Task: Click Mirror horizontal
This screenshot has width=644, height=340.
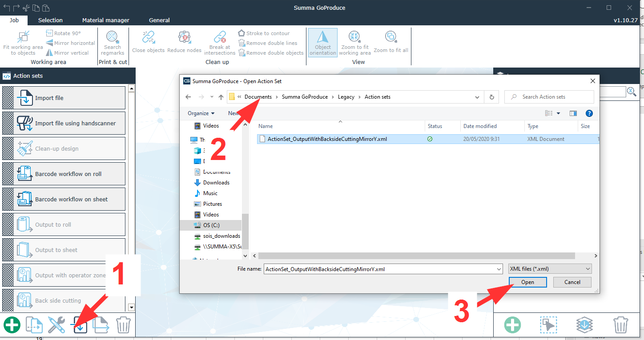Action: pyautogui.click(x=70, y=43)
